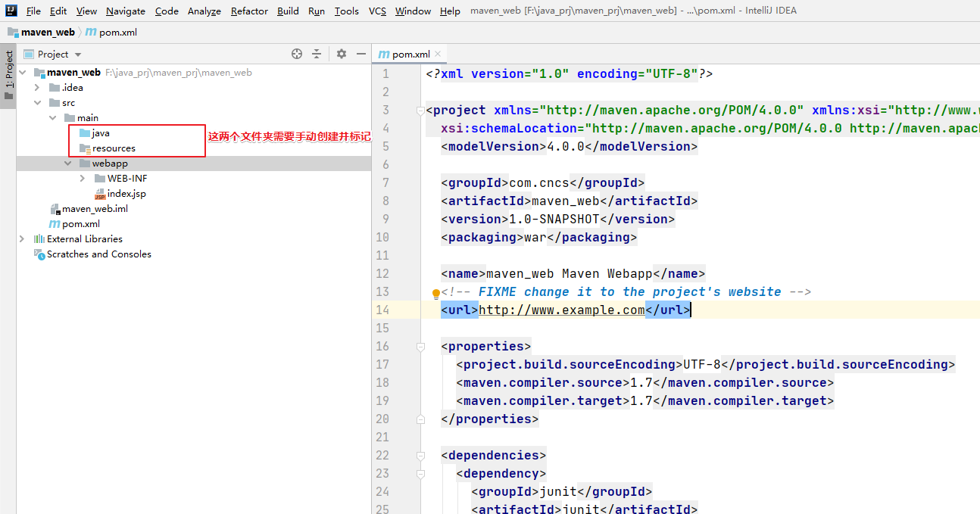
Task: Click line number 14 in the gutter
Action: click(382, 310)
